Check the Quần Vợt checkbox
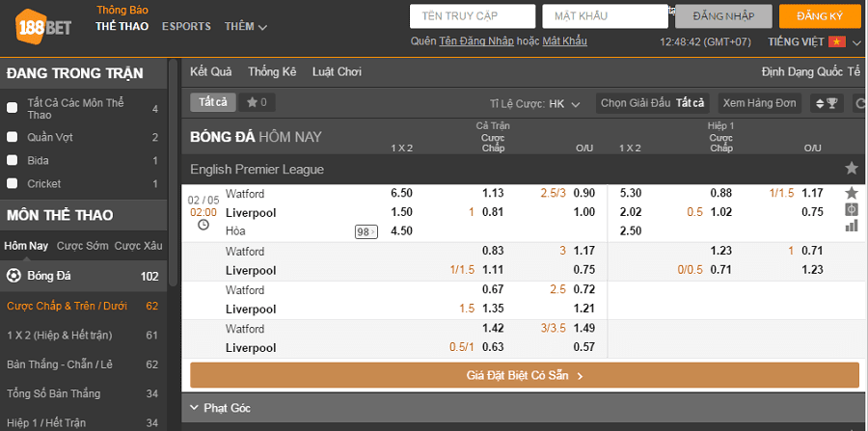868x431 pixels. [12, 137]
